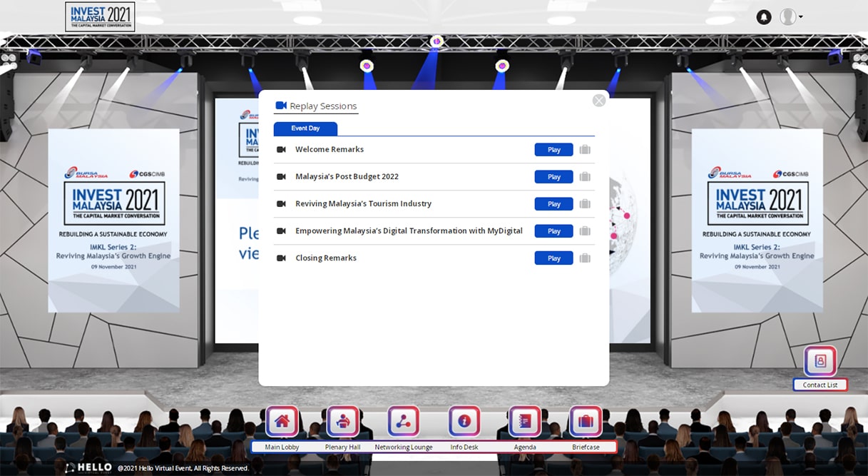
Task: Click the Tourism Industry camera icon
Action: tap(281, 204)
